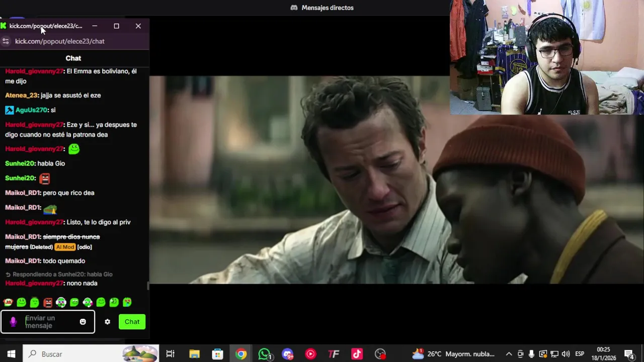The width and height of the screenshot is (644, 362).
Task: Click the message 'Listo, te lo digo al priv'
Action: [x=99, y=222]
